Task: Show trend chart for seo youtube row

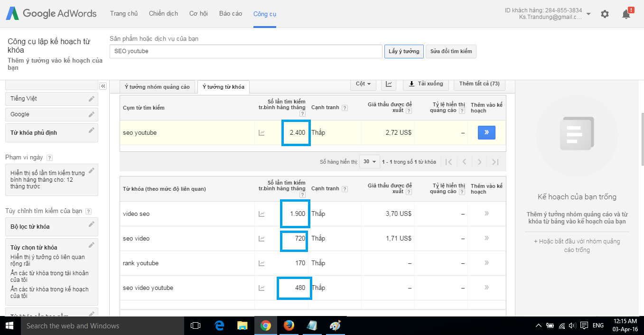Action: (x=261, y=133)
